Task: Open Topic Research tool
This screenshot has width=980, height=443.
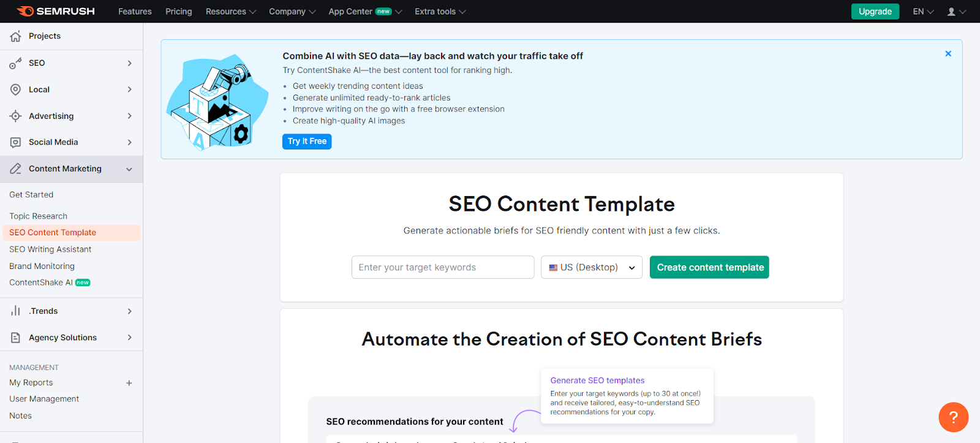Action: 38,216
